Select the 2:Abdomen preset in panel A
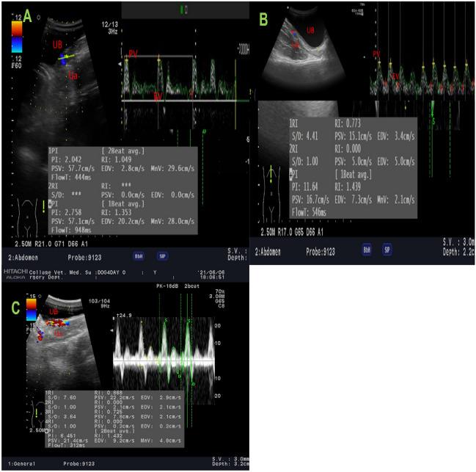This screenshot has width=476, height=472. pos(23,258)
